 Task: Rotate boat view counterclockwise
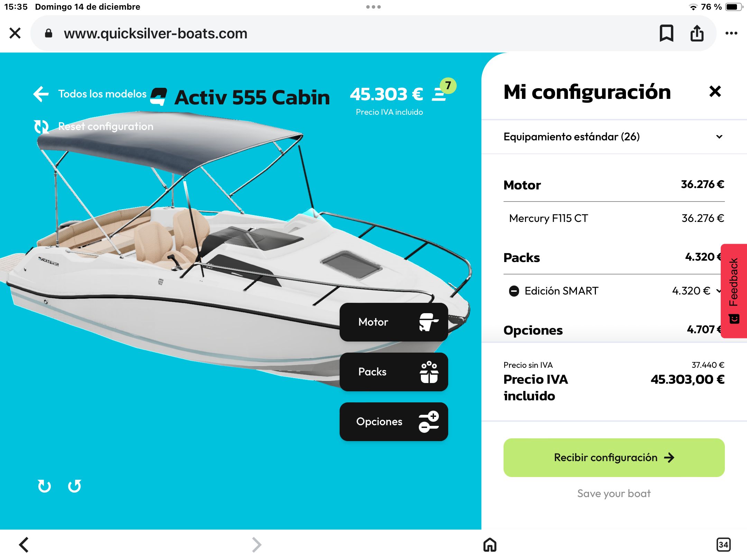point(75,486)
